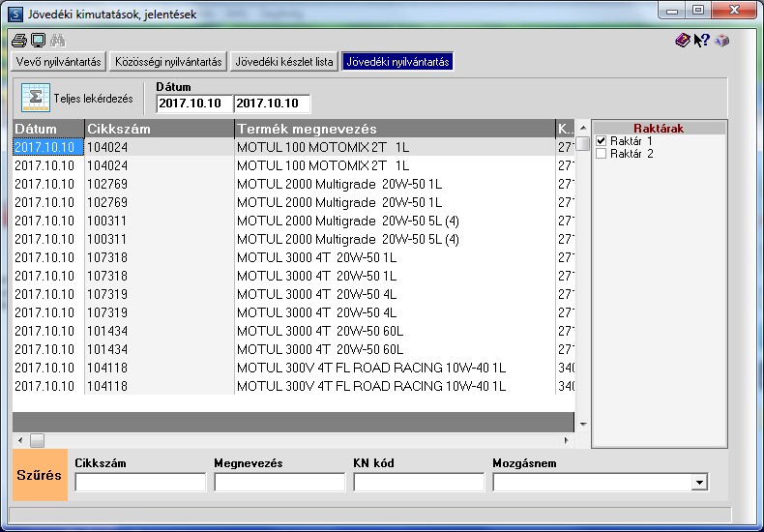Switch to the Vevő nyilvántartás tab
Image resolution: width=764 pixels, height=532 pixels.
tap(58, 62)
